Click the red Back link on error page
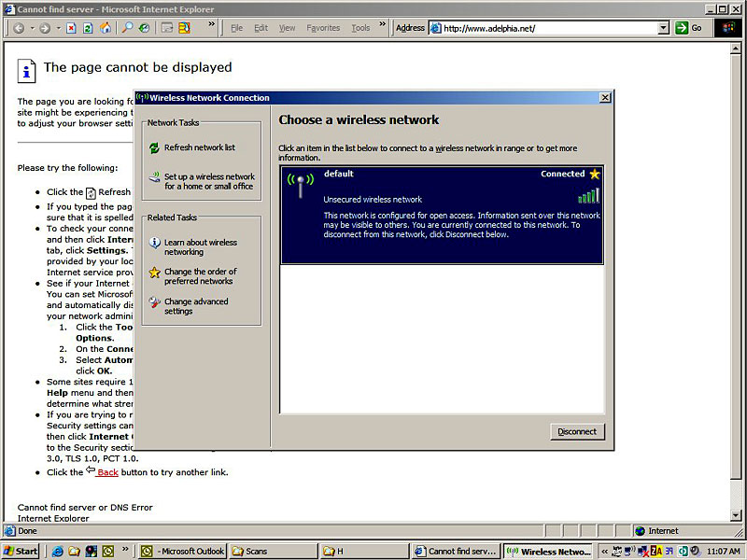747x560 pixels. point(107,472)
